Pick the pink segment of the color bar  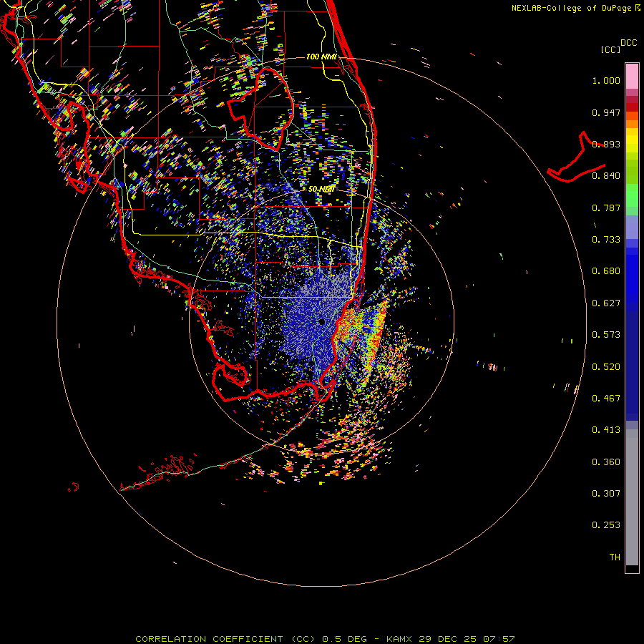pos(632,77)
